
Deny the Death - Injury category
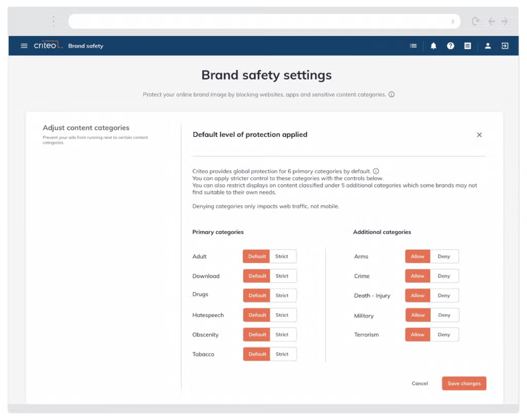point(444,296)
